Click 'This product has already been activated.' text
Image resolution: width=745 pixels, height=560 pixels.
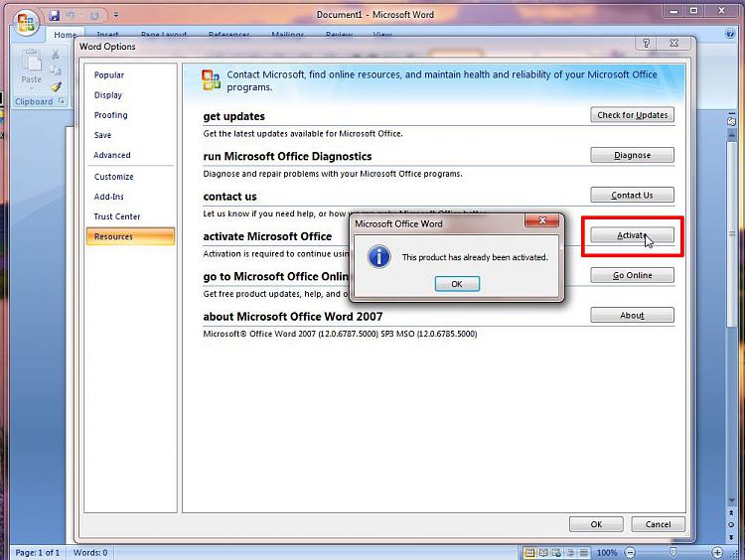[x=475, y=257]
